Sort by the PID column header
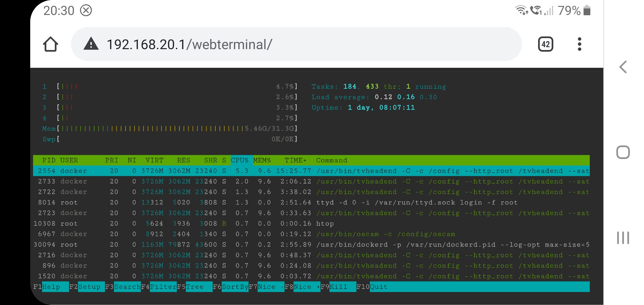The image size is (644, 305). point(49,160)
